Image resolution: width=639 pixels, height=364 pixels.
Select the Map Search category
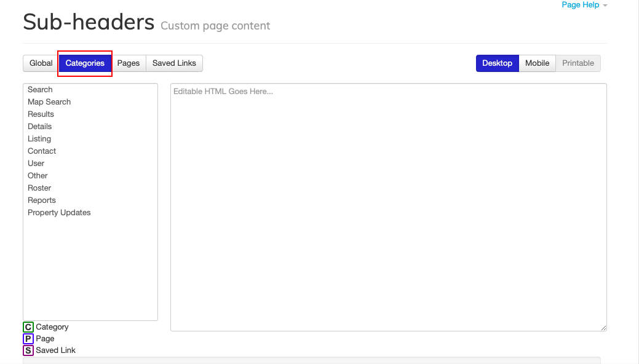(49, 101)
